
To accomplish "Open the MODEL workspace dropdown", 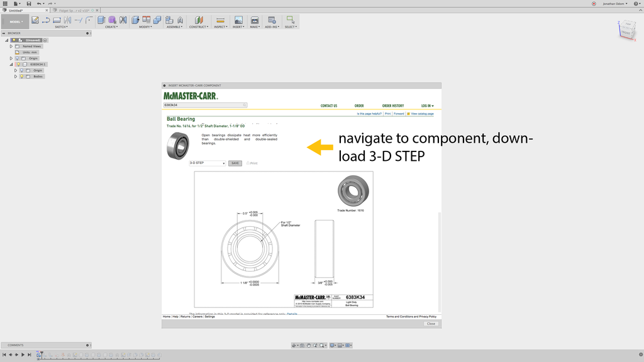I will pos(16,22).
